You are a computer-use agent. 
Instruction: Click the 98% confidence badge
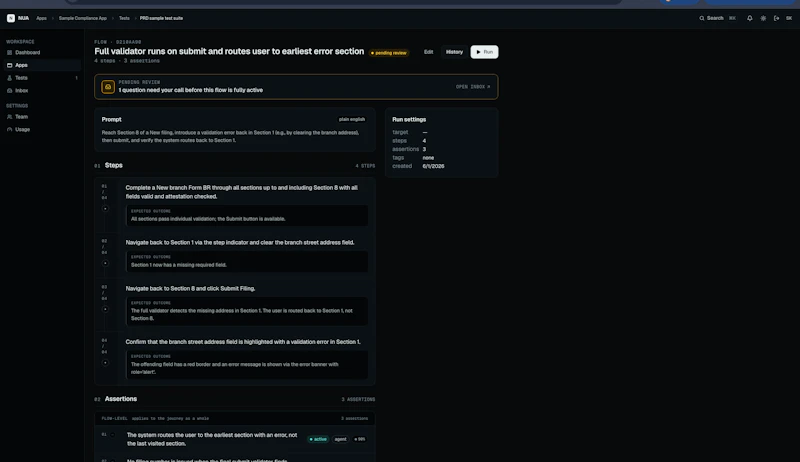point(360,439)
